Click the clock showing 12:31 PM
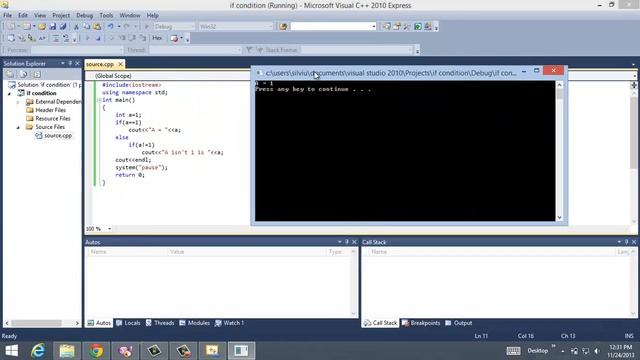This screenshot has width=640, height=360. tap(620, 347)
